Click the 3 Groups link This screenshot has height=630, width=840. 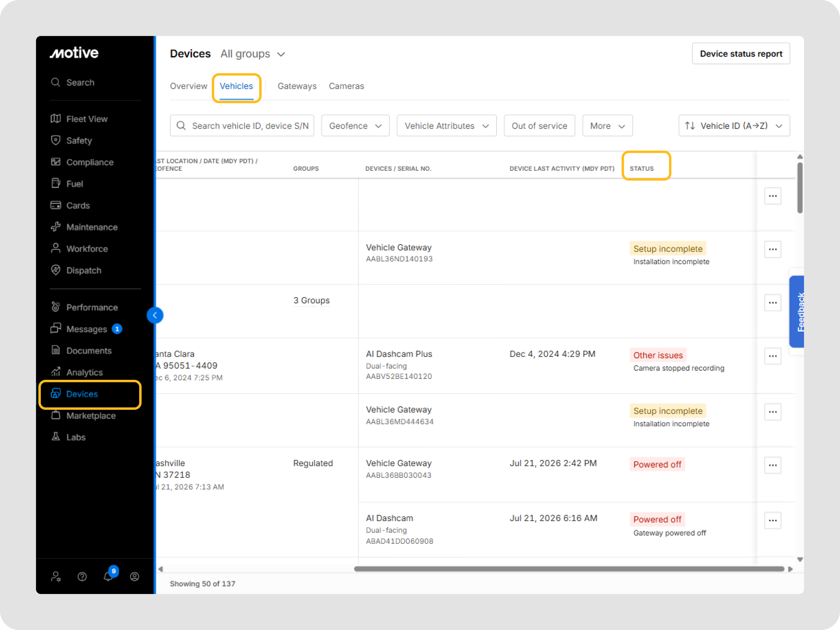tap(311, 300)
